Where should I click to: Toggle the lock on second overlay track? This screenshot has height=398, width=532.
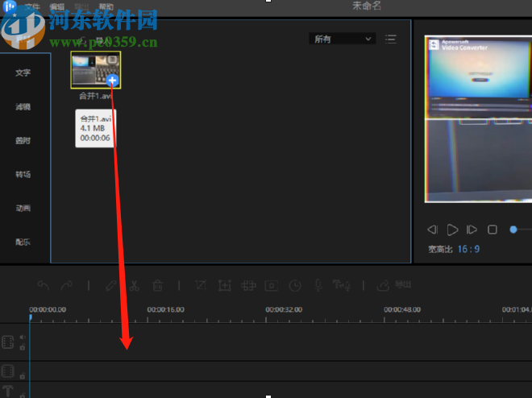(x=23, y=375)
